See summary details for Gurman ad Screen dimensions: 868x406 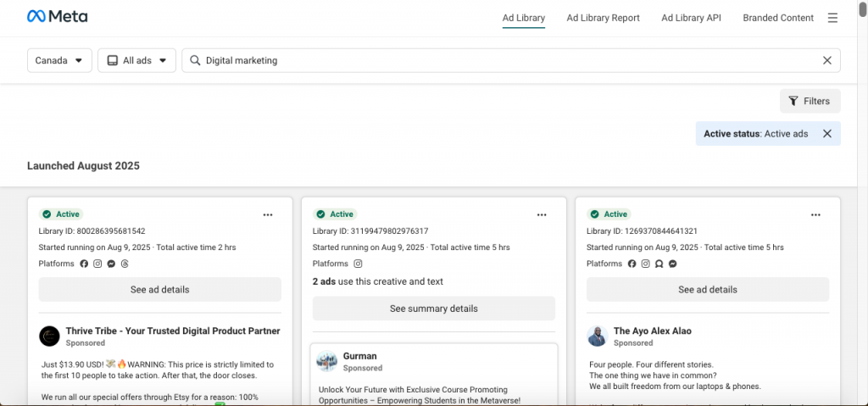click(433, 309)
